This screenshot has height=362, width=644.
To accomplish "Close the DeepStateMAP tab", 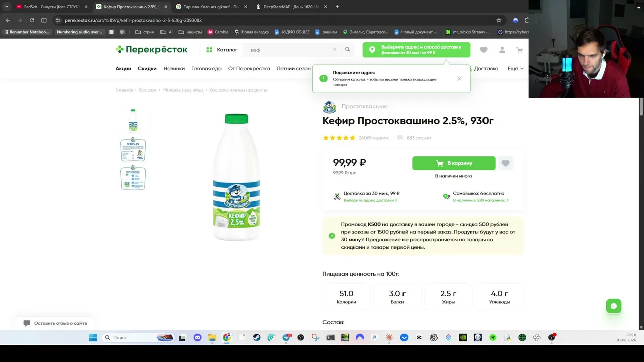I will coord(325,7).
